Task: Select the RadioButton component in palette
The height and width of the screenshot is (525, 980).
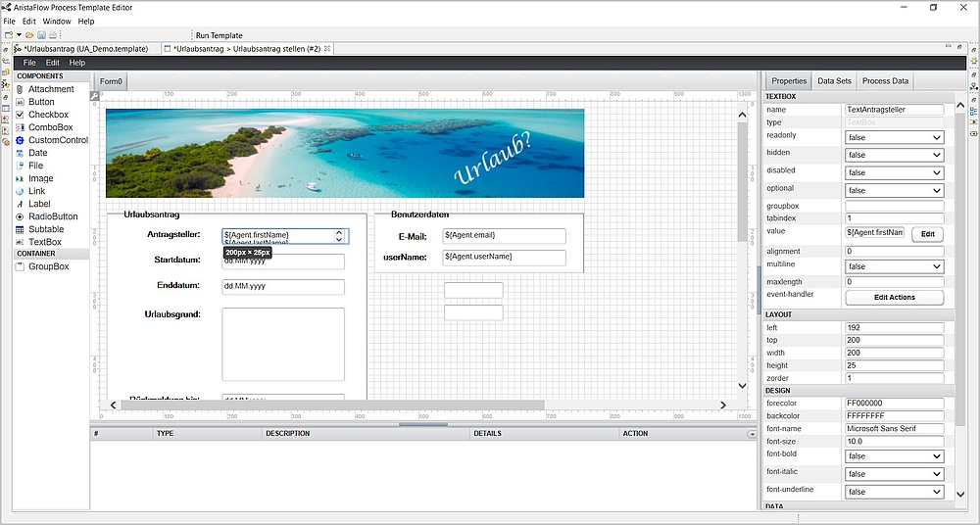Action: click(x=53, y=216)
